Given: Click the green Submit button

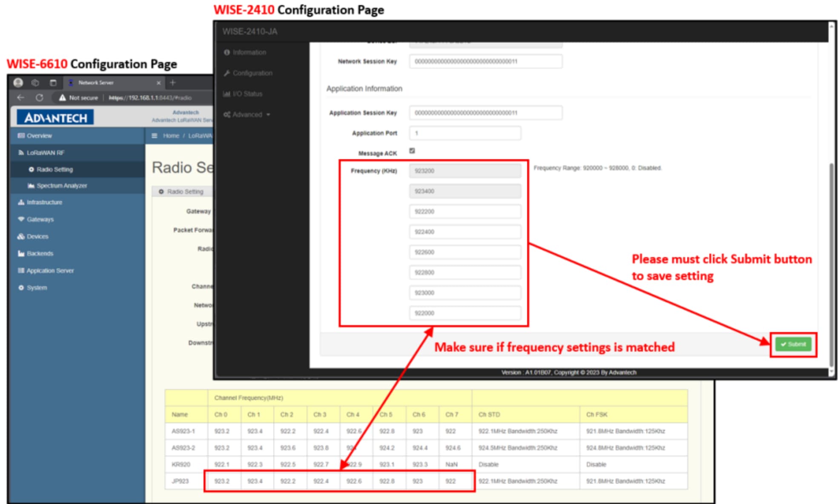Looking at the screenshot, I should tap(793, 344).
